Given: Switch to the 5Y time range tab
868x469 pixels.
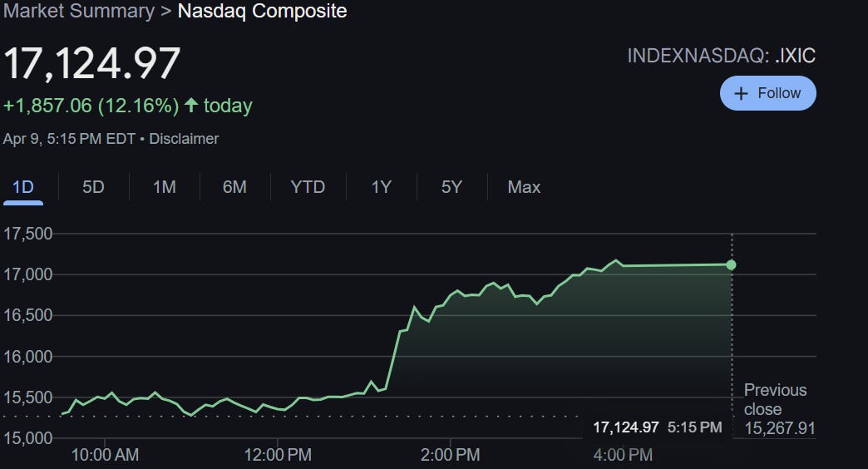Looking at the screenshot, I should point(451,187).
